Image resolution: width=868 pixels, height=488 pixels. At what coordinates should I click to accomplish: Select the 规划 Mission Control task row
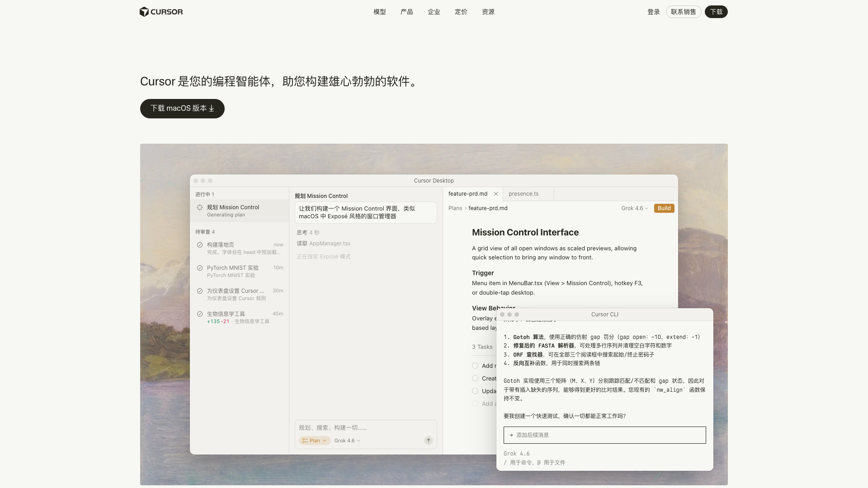(x=240, y=211)
